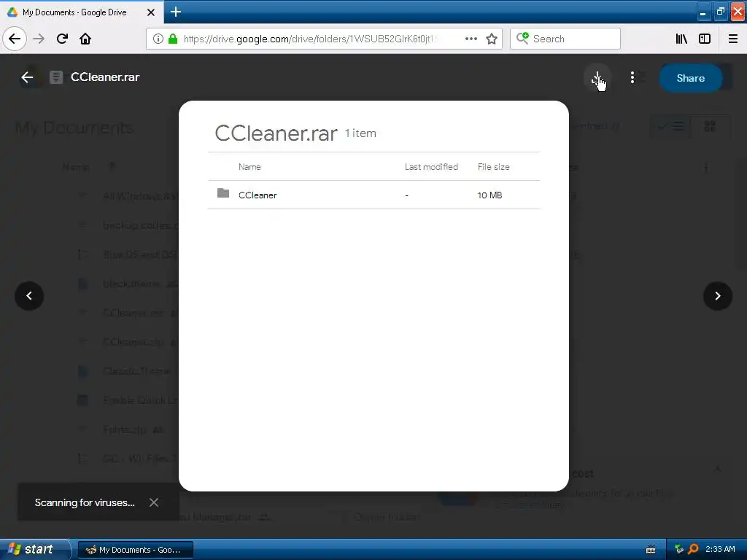Click the 1 item count label
This screenshot has width=747, height=560.
360,133
